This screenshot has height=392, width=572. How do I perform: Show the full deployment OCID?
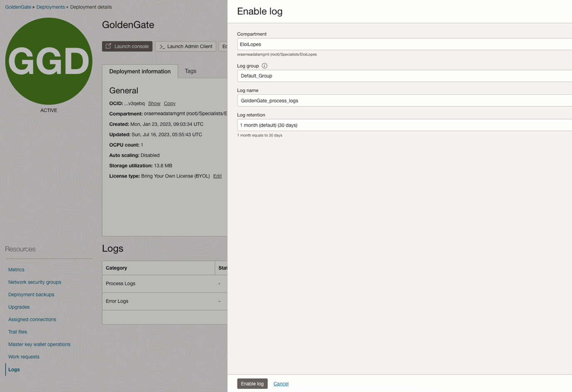pyautogui.click(x=154, y=103)
